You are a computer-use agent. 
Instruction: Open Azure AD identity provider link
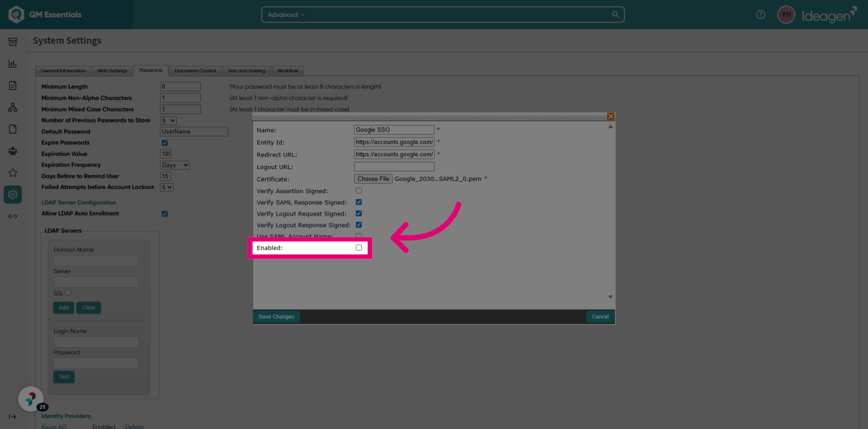pos(54,426)
